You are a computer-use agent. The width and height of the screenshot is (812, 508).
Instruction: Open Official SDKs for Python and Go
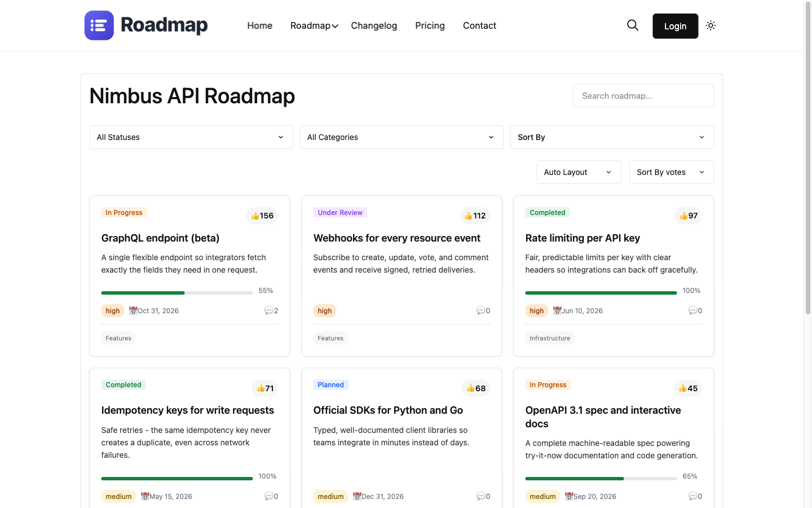(x=388, y=410)
